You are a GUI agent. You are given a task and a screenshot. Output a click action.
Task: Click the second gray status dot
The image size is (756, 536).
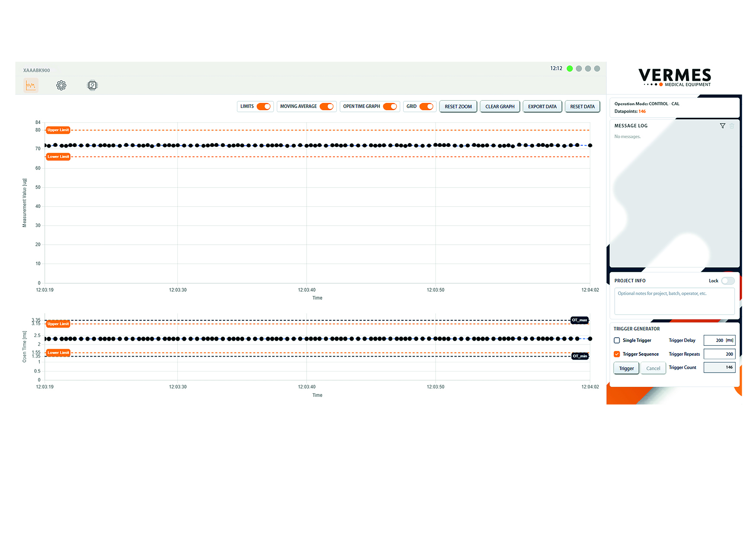pyautogui.click(x=588, y=69)
